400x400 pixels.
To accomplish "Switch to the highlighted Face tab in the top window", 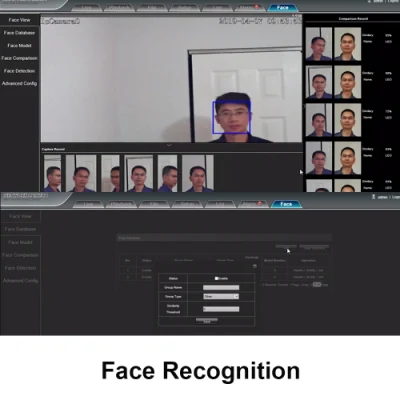I will click(283, 7).
